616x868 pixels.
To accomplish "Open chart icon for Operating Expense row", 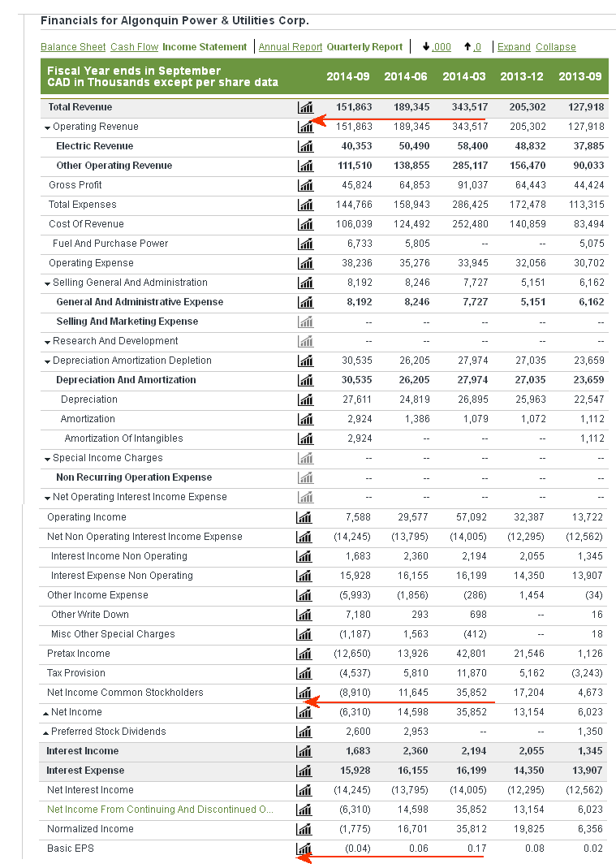I will 305,263.
